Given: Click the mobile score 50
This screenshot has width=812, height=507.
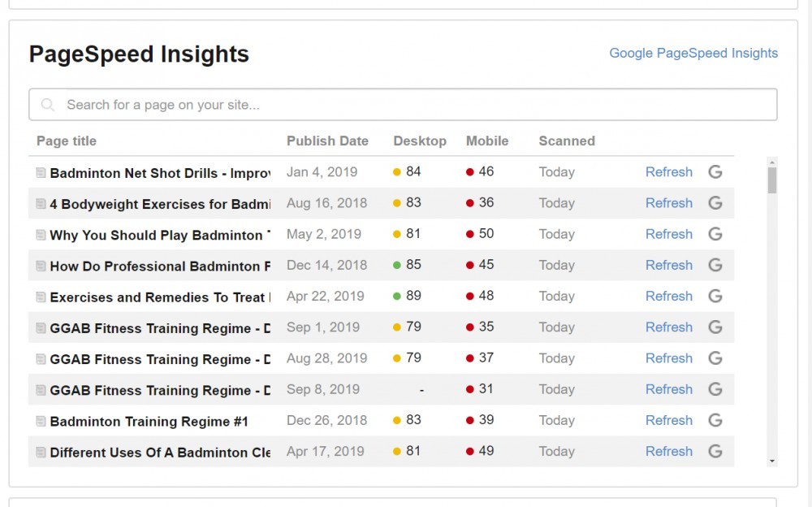Looking at the screenshot, I should coord(486,234).
